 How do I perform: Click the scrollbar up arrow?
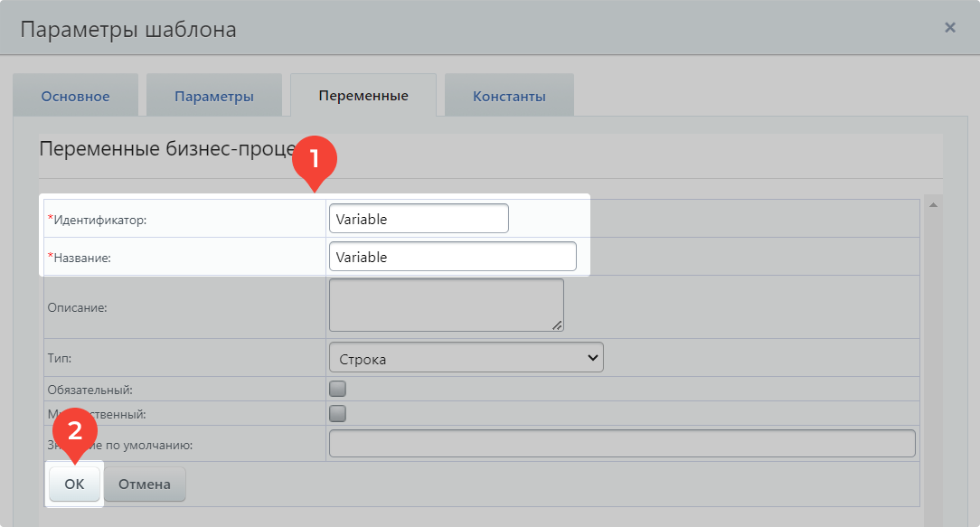(x=933, y=205)
